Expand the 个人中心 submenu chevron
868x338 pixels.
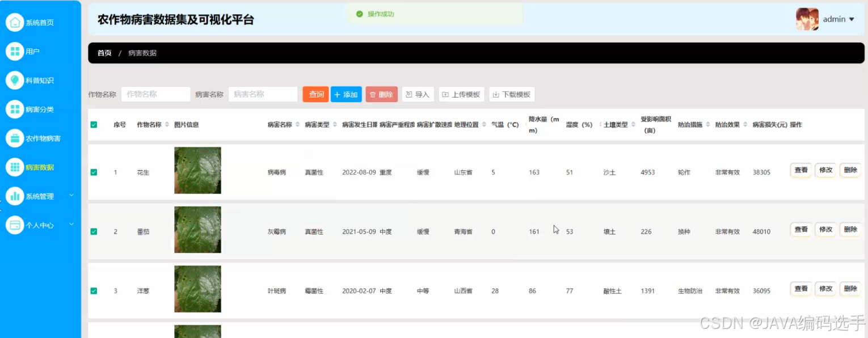click(x=71, y=224)
